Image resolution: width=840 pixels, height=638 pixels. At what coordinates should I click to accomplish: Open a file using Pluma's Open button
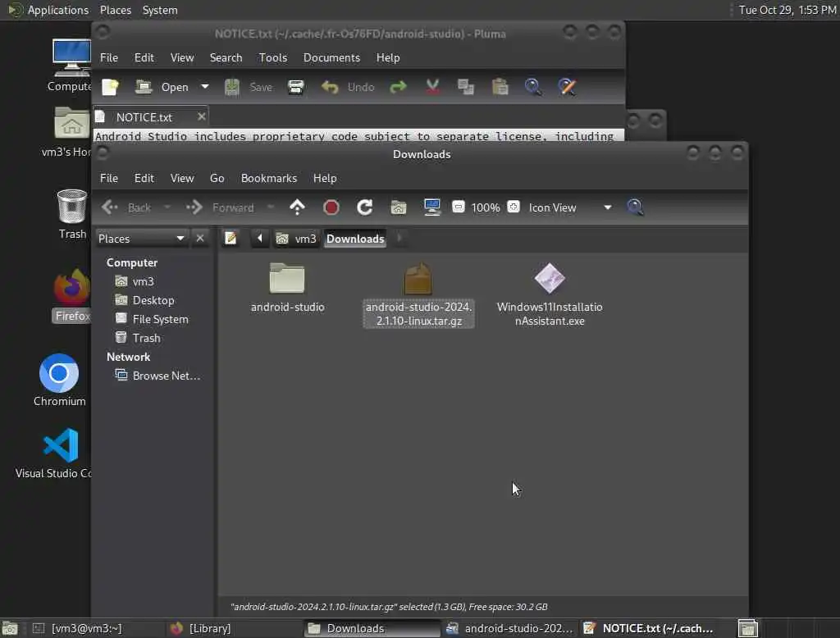162,87
